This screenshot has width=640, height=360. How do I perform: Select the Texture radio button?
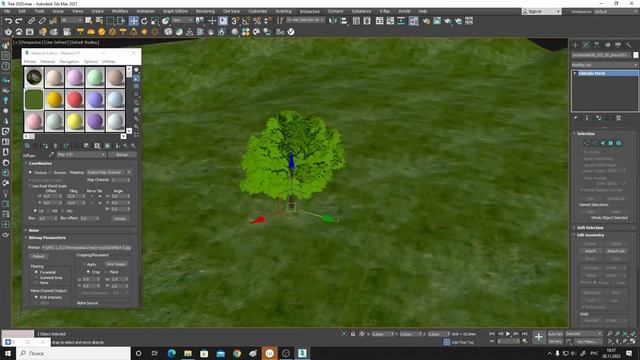pyautogui.click(x=31, y=173)
